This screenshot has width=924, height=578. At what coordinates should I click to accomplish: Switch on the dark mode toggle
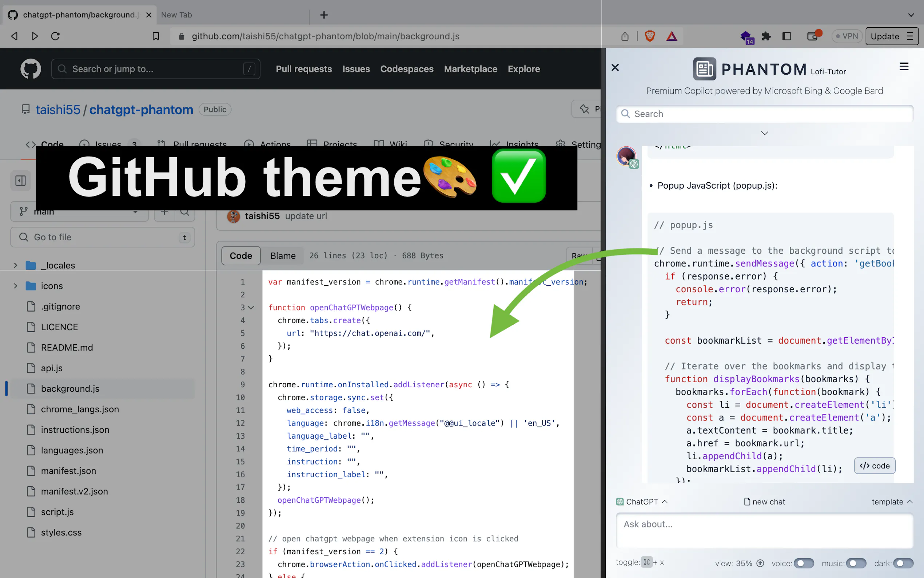point(903,563)
